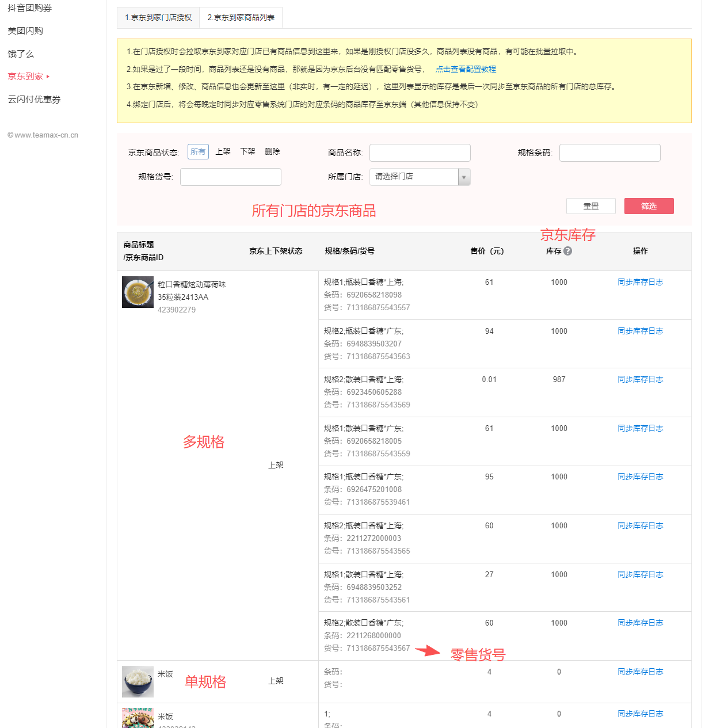This screenshot has height=728, width=709.
Task: Select the 所有 status filter
Action: [198, 151]
